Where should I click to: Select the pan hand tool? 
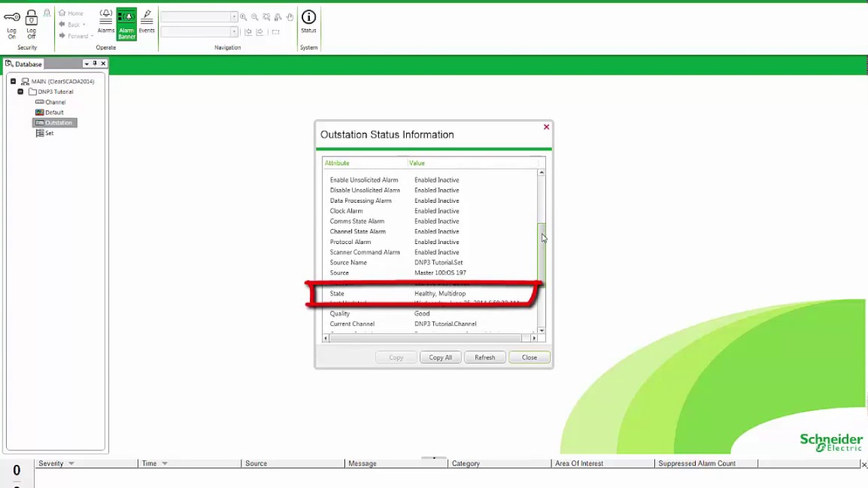(290, 17)
